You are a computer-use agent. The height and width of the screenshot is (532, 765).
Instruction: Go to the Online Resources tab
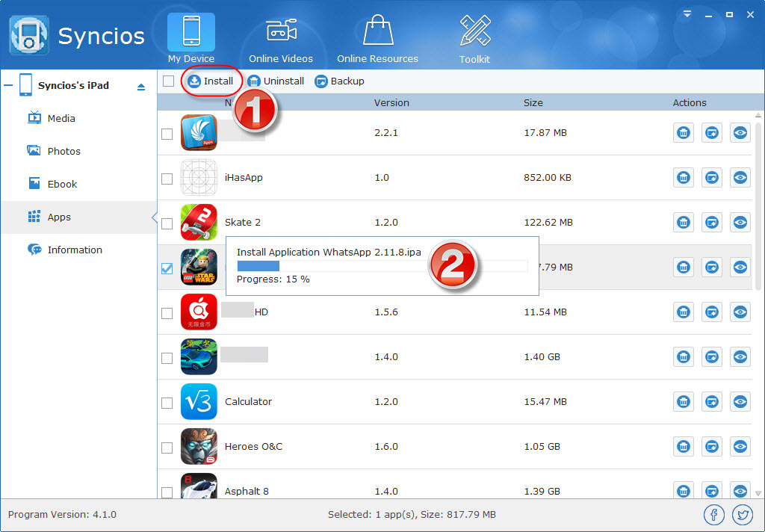pos(377,39)
